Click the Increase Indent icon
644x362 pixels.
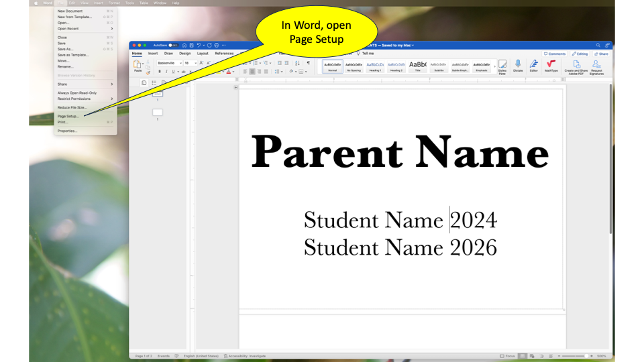tap(286, 63)
